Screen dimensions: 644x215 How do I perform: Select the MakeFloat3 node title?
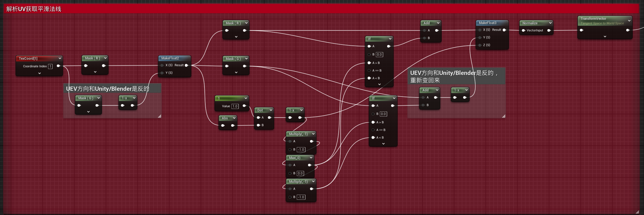487,23
